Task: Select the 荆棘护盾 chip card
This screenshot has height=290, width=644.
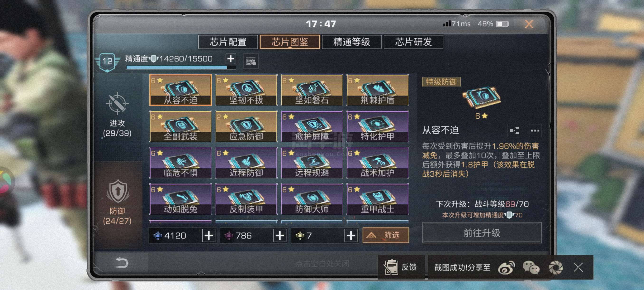Action: pyautogui.click(x=378, y=90)
